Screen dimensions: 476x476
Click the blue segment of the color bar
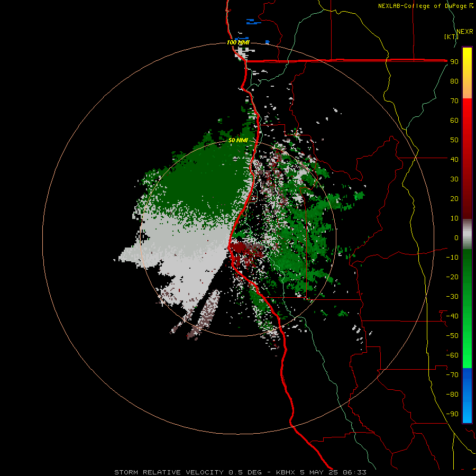coord(467,396)
